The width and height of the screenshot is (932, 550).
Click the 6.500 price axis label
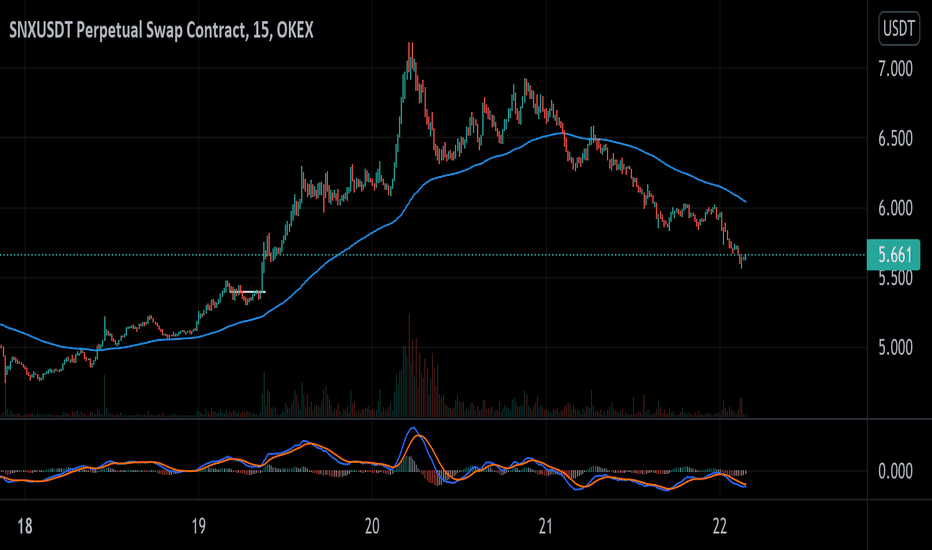click(x=895, y=139)
